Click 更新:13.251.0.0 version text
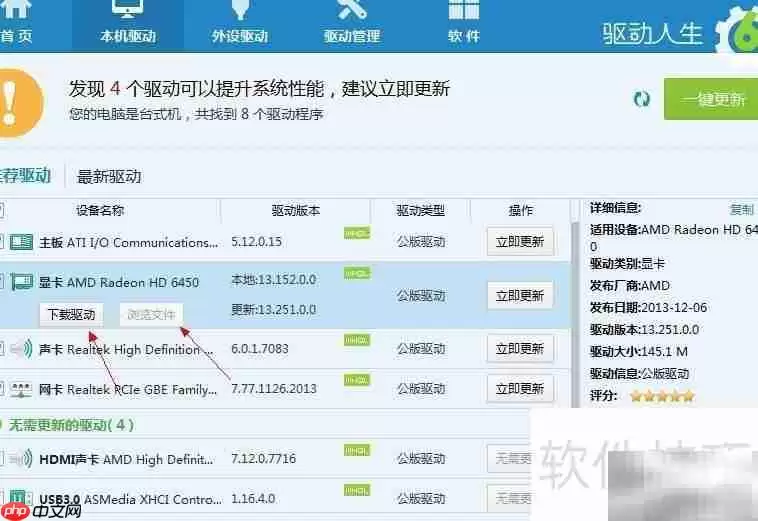This screenshot has height=521, width=758. [274, 310]
